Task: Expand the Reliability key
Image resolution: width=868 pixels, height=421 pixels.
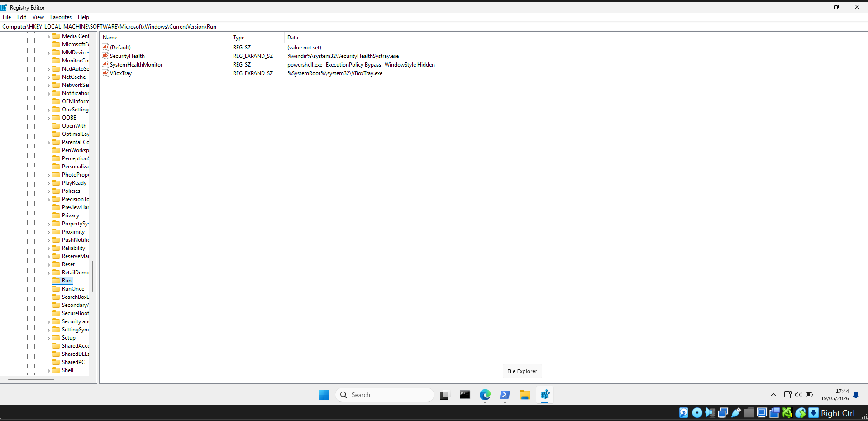Action: [x=48, y=248]
